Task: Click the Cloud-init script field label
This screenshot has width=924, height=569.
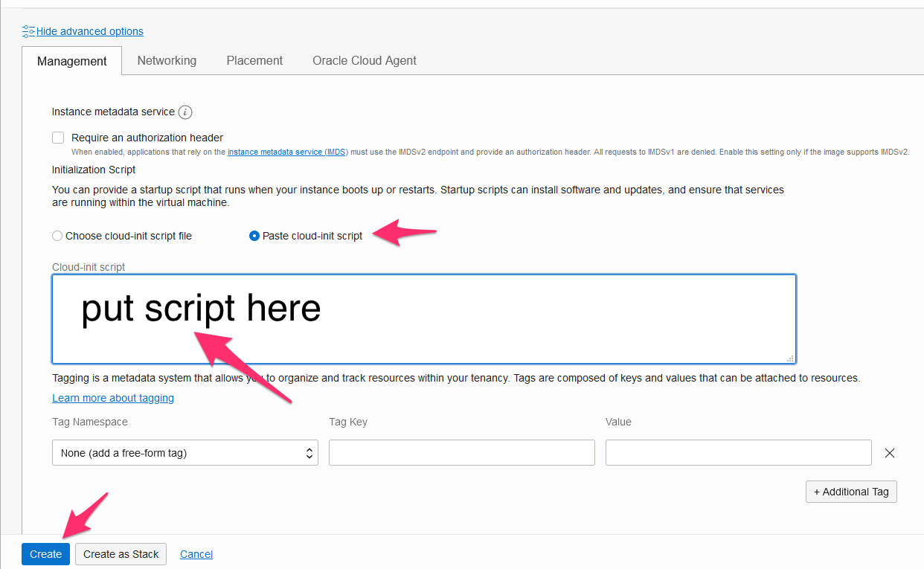Action: [89, 267]
